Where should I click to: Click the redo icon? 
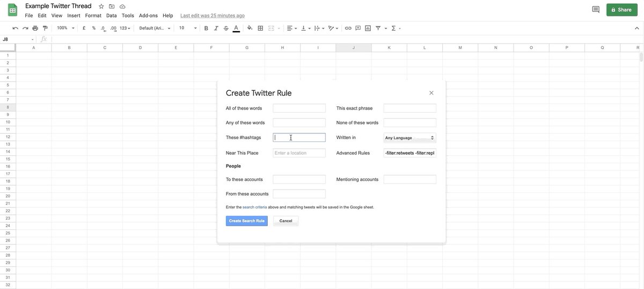tap(25, 28)
